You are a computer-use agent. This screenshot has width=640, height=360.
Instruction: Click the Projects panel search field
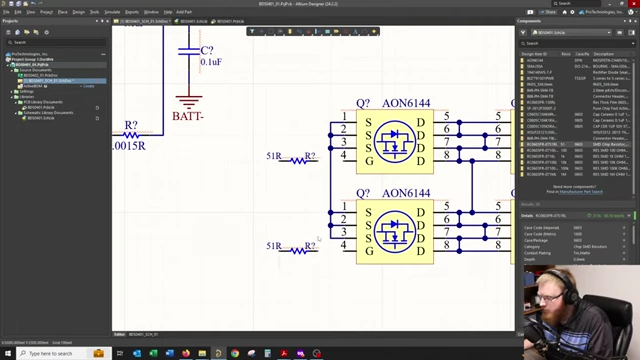point(56,42)
